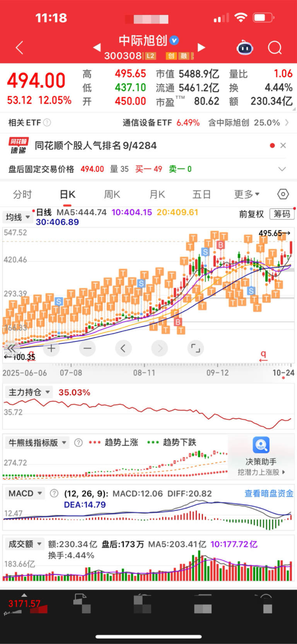Toggle the 前复权 price adjustment
This screenshot has height=644, width=297.
(251, 214)
